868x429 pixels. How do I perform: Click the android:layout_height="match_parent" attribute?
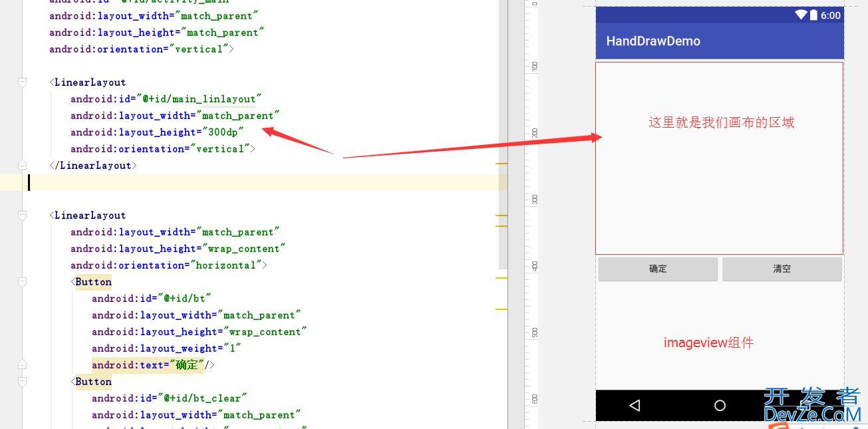click(x=157, y=33)
